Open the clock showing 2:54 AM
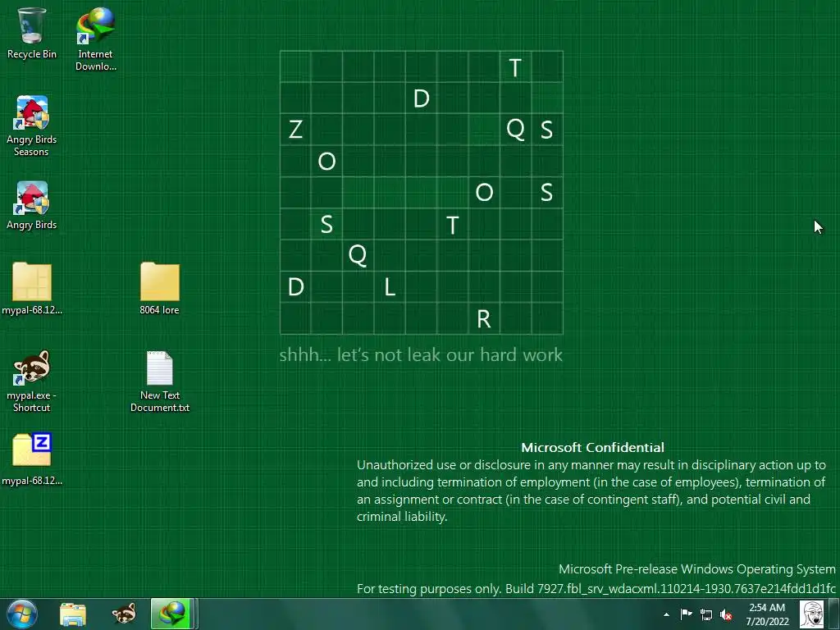This screenshot has width=840, height=630. pyautogui.click(x=767, y=614)
